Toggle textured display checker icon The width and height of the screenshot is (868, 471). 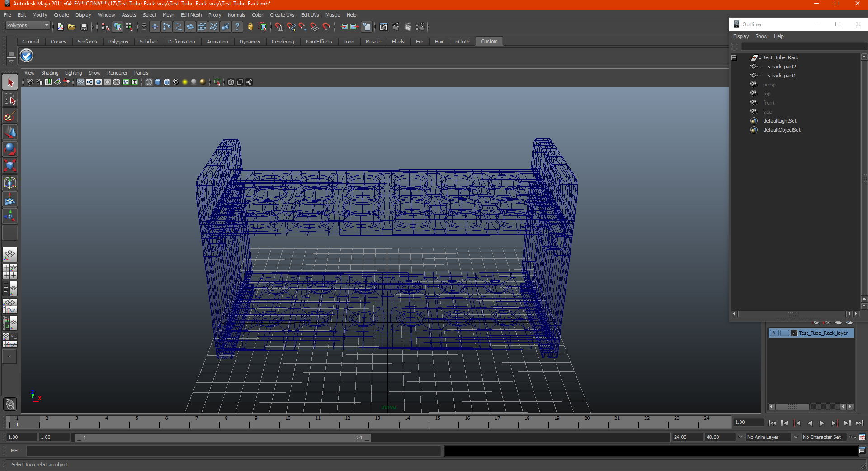[x=176, y=82]
